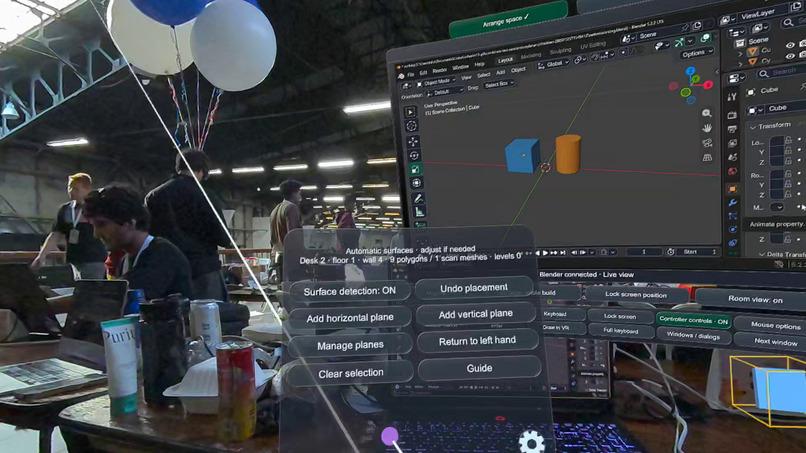
Task: Open the rotation Mode dropdown
Action: point(777,207)
